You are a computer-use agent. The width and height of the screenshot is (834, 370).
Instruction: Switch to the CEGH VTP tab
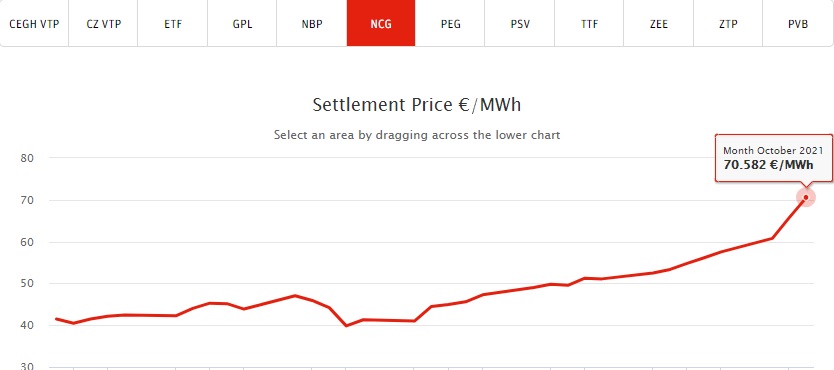34,23
